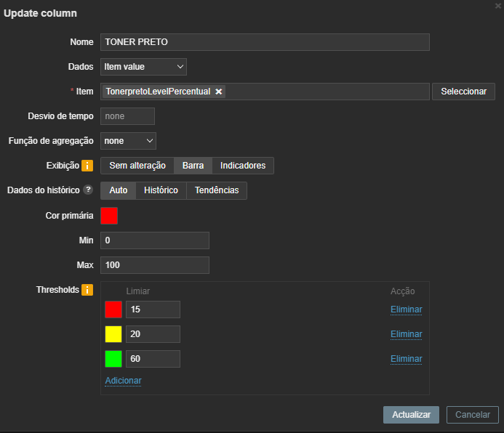
Task: Open the green threshold color swatch
Action: [x=113, y=359]
